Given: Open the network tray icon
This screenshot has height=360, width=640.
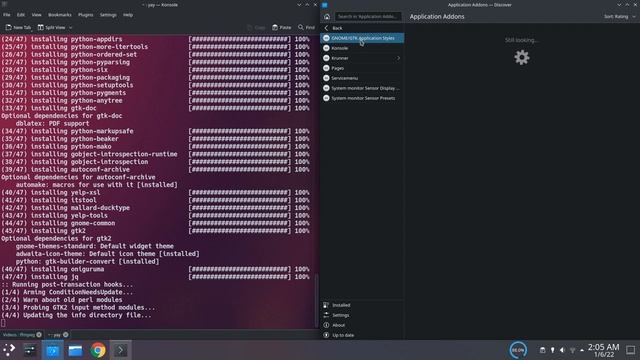Looking at the screenshot, I should coord(572,350).
